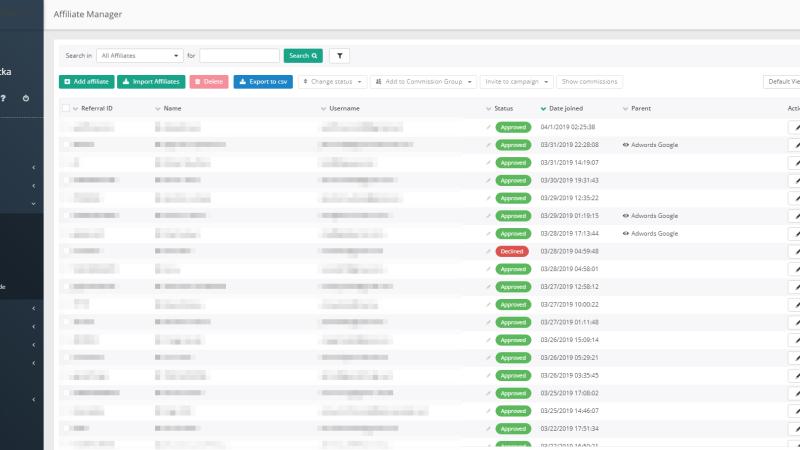Image resolution: width=800 pixels, height=450 pixels.
Task: Click the green Search button
Action: pos(303,56)
